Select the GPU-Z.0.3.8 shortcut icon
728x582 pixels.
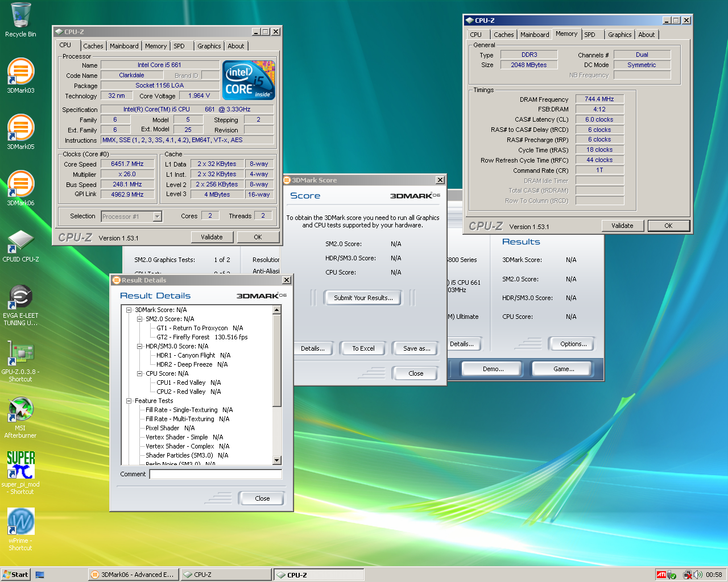(20, 361)
